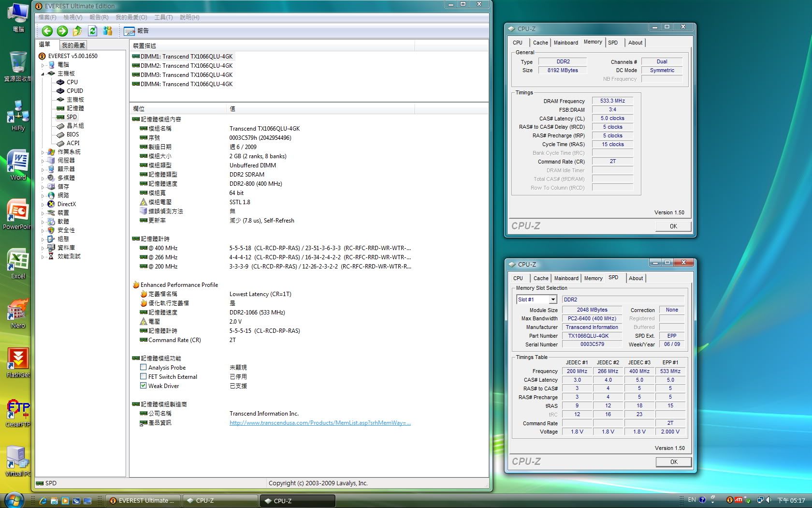
Task: Collapse the 主機板 motherboard tree node
Action: tap(43, 74)
